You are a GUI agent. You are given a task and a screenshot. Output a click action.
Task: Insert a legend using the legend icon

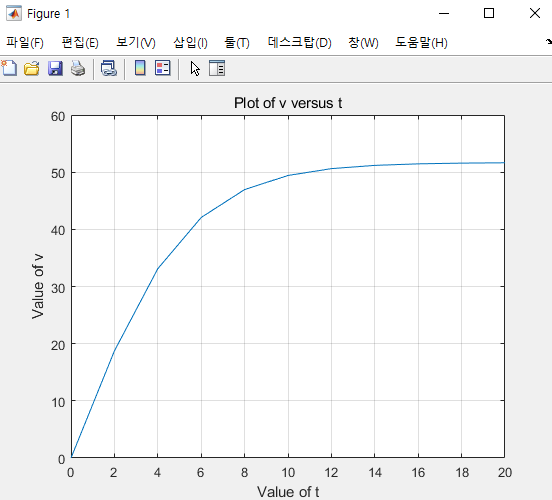(163, 68)
